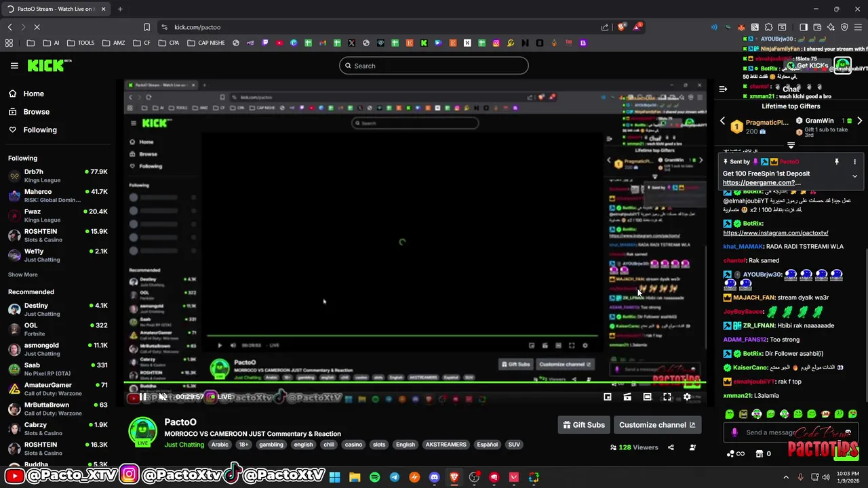
Task: Stop loading the page in browser
Action: (x=37, y=27)
